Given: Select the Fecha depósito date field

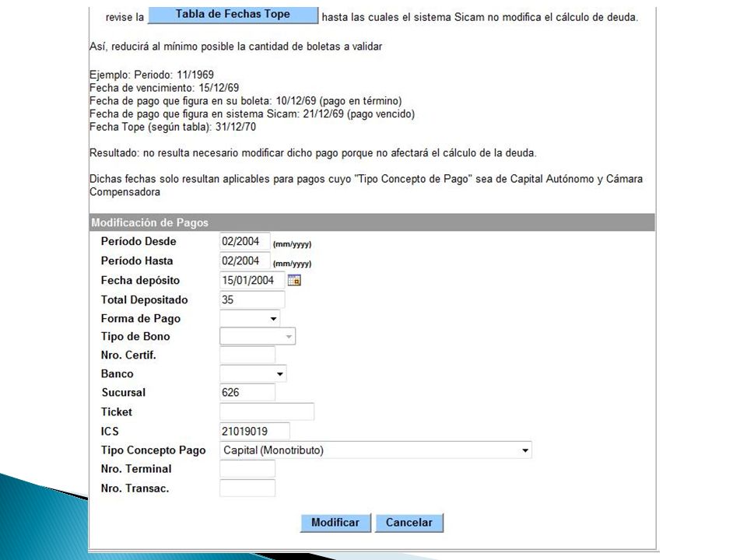Looking at the screenshot, I should click(252, 281).
